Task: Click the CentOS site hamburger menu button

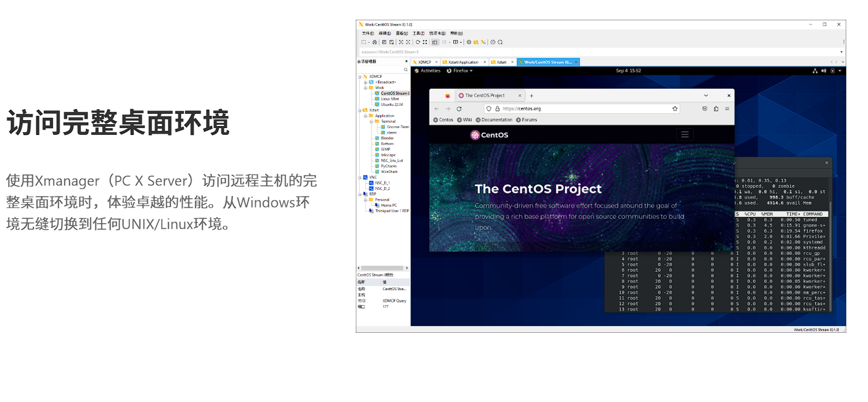Action: coord(685,134)
